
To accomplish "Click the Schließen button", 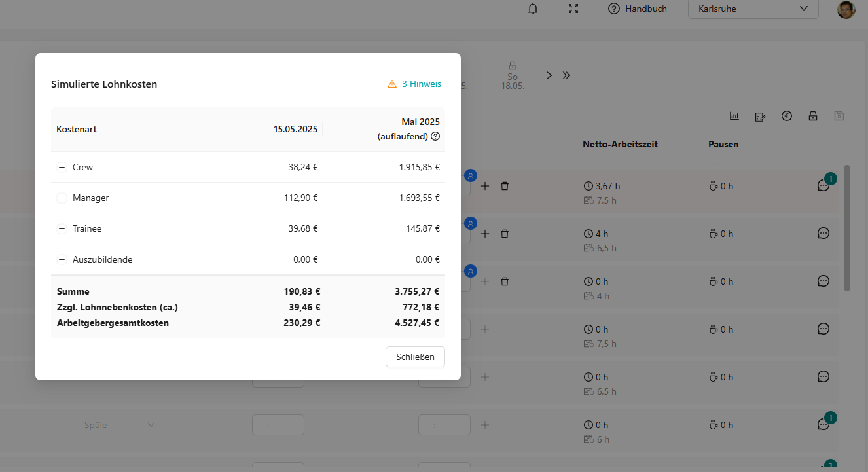I will 415,357.
